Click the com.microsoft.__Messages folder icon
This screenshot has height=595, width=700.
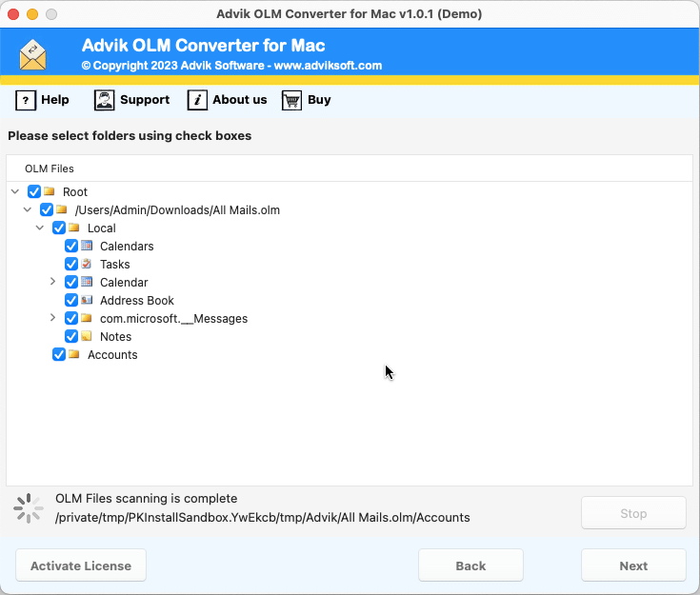pyautogui.click(x=87, y=318)
